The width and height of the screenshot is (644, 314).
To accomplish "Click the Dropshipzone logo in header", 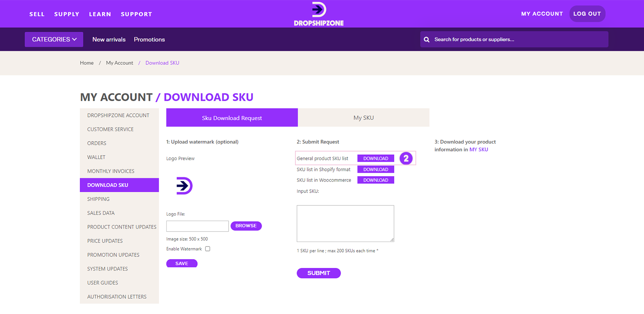I will coord(319,14).
